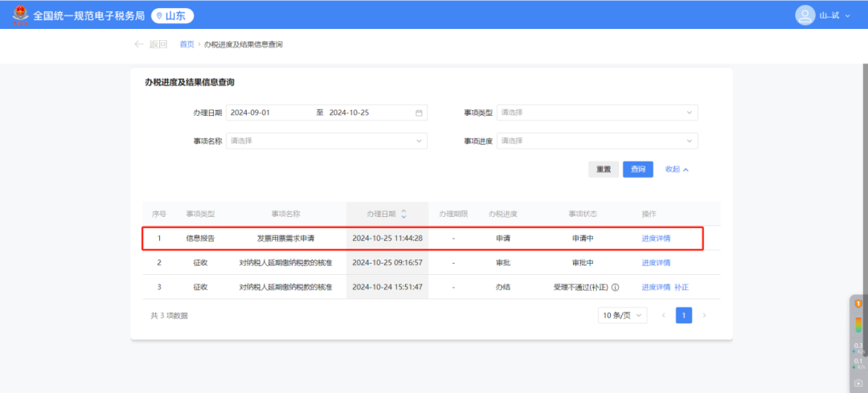868x393 pixels.
Task: Open the 山东 location selector
Action: point(173,16)
